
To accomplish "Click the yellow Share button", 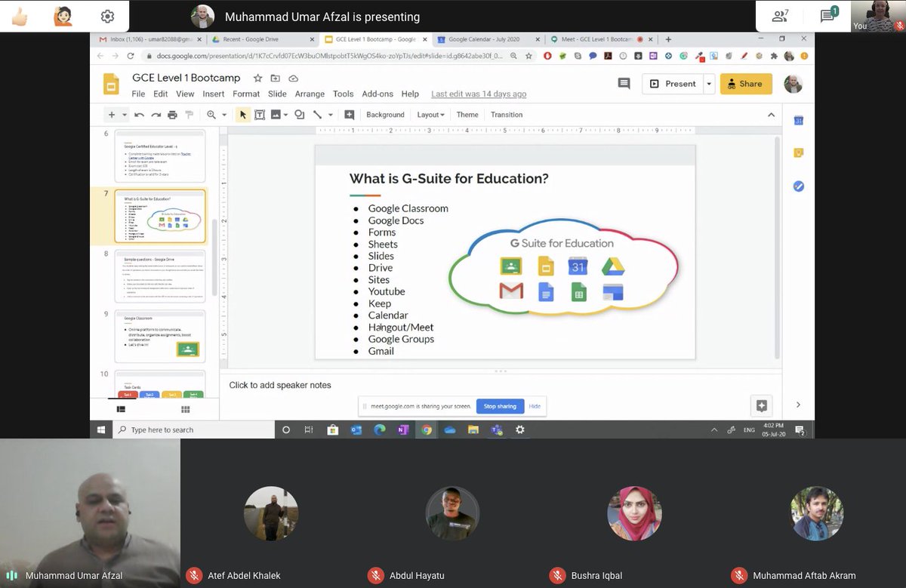I will 746,84.
